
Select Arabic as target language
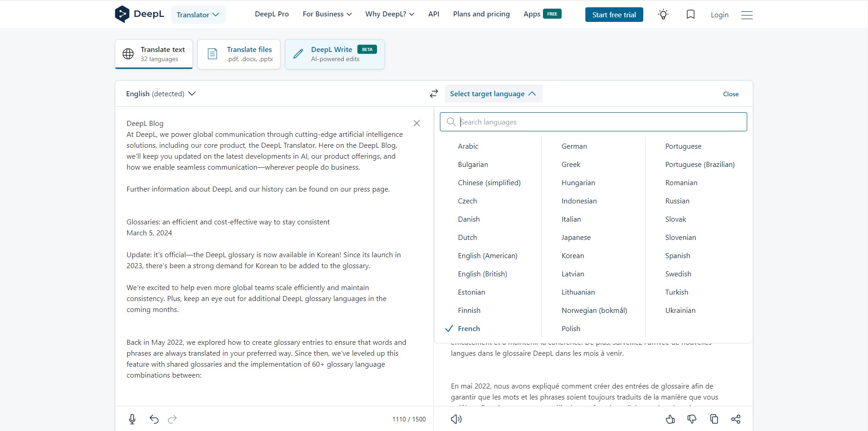coord(468,146)
